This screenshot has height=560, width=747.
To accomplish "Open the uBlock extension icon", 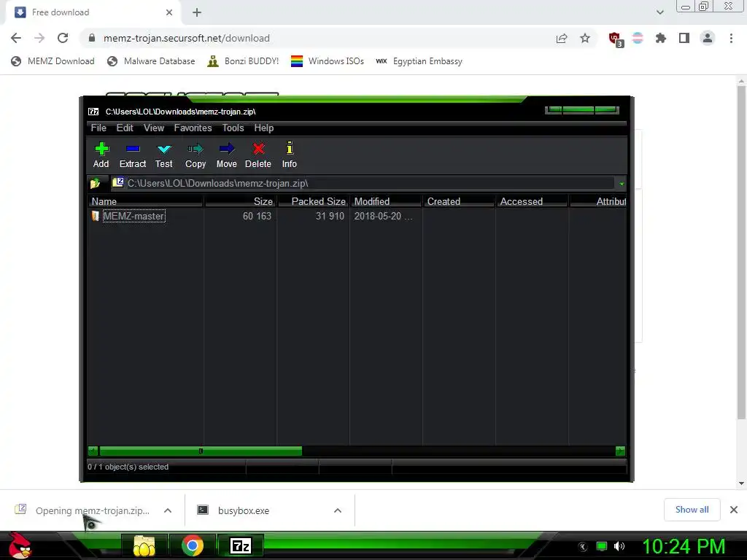I will tap(616, 39).
